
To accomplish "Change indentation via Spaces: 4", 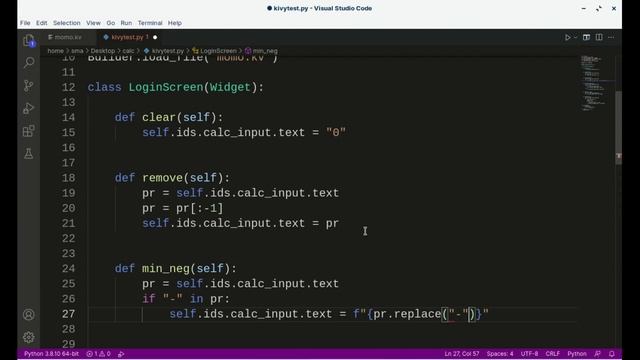I will point(500,354).
